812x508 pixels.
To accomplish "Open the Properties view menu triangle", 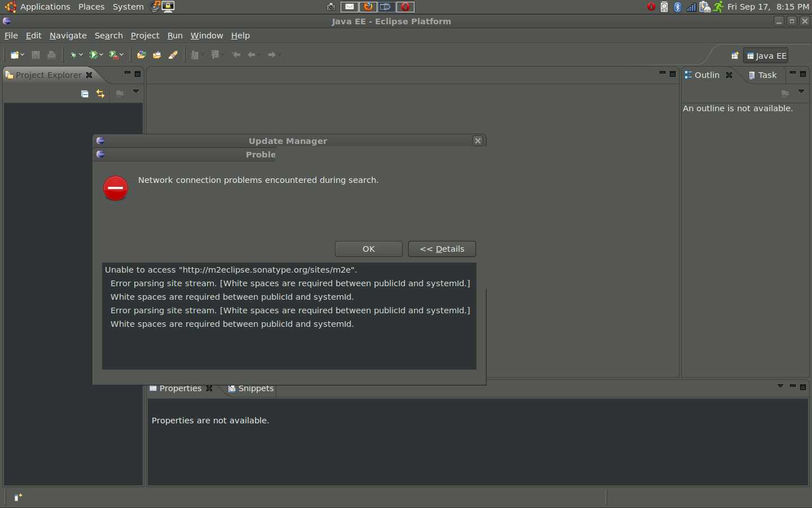I will (x=780, y=386).
